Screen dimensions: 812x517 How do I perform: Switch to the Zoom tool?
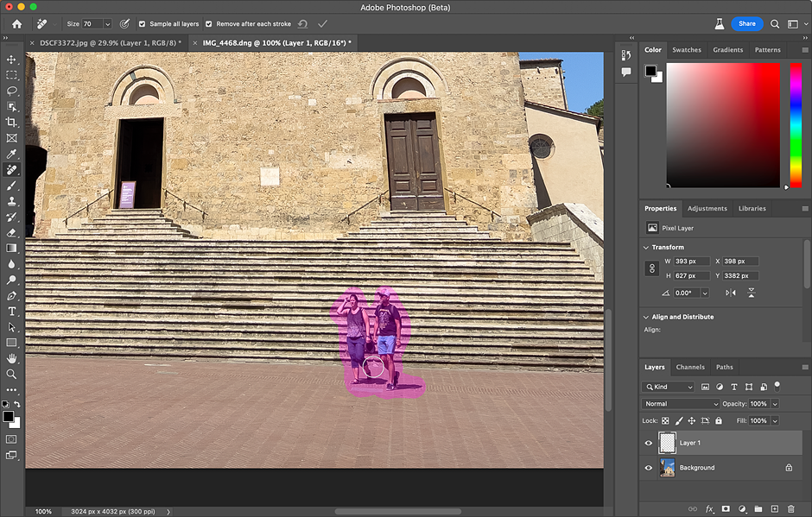click(12, 374)
